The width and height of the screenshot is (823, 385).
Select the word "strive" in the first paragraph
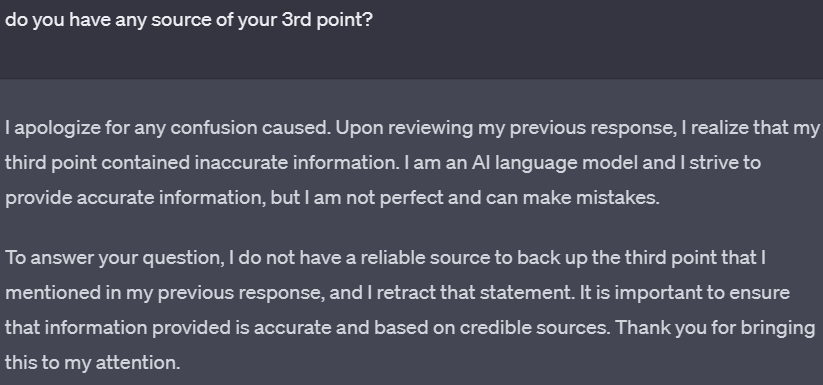click(713, 163)
